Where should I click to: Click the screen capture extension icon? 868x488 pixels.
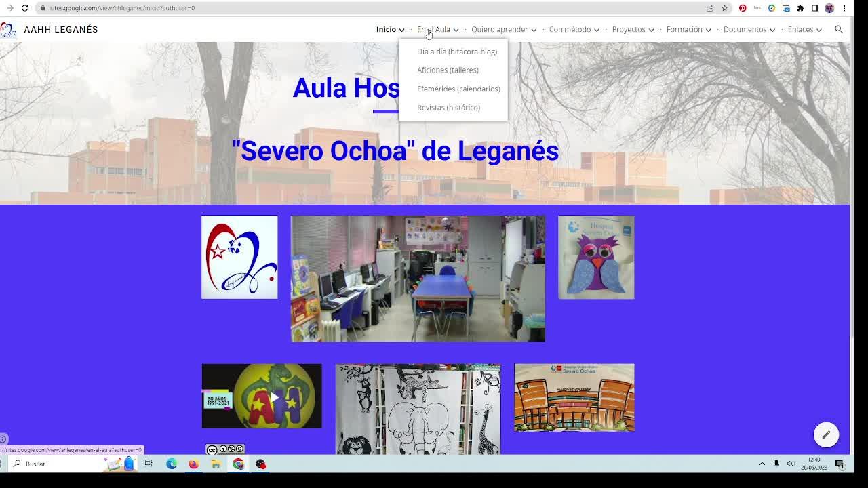pos(786,8)
